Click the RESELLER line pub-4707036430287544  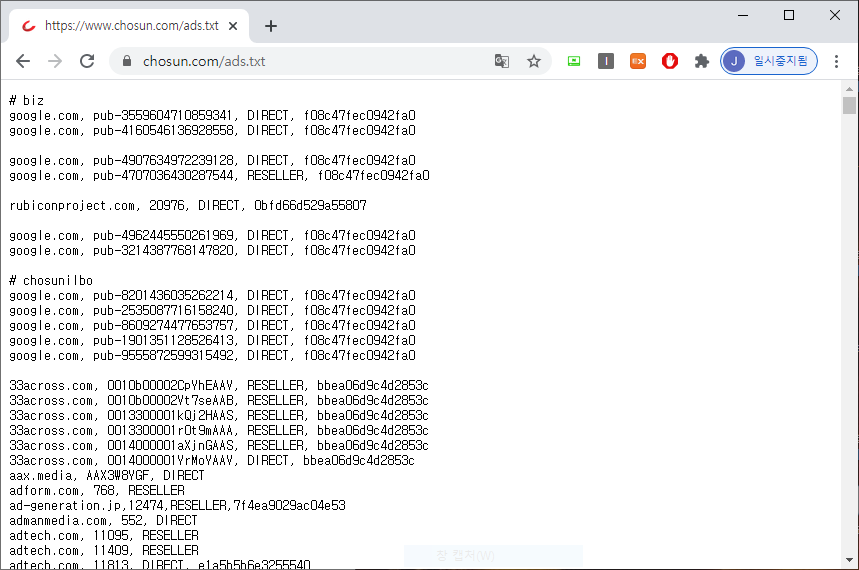point(219,175)
